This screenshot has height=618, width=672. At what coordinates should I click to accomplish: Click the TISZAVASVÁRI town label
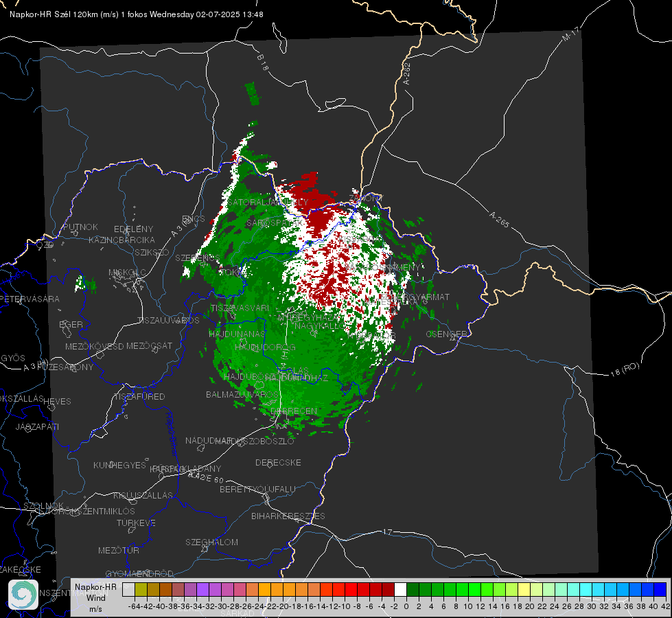pos(240,308)
